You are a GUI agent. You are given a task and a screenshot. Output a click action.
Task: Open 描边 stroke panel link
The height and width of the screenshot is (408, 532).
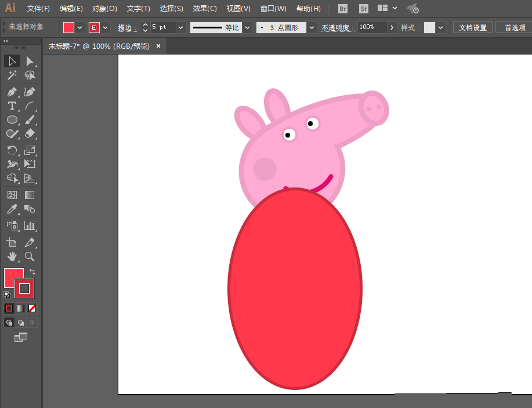(x=127, y=28)
